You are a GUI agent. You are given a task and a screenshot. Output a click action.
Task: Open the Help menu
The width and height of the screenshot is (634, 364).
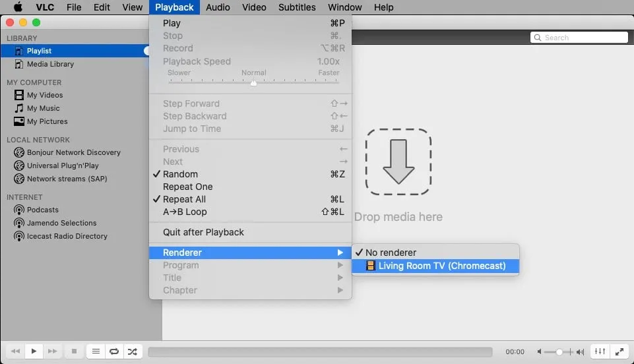(x=383, y=7)
